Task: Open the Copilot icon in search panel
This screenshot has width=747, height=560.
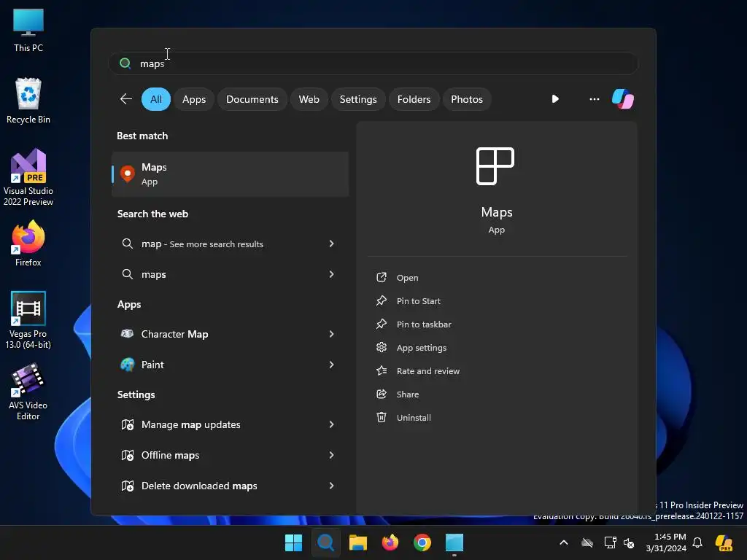Action: pos(623,99)
